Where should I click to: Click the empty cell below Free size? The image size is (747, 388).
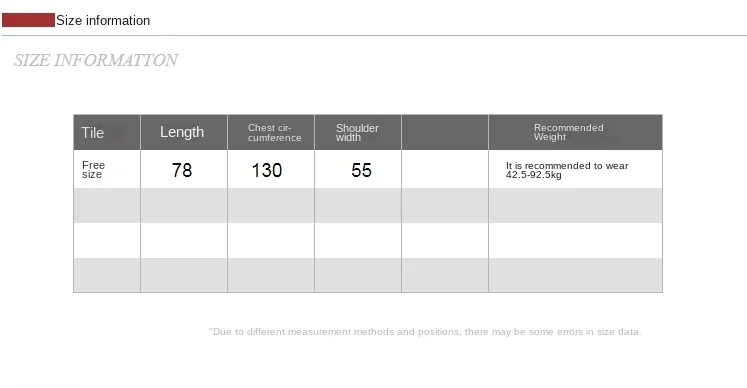[x=107, y=205]
